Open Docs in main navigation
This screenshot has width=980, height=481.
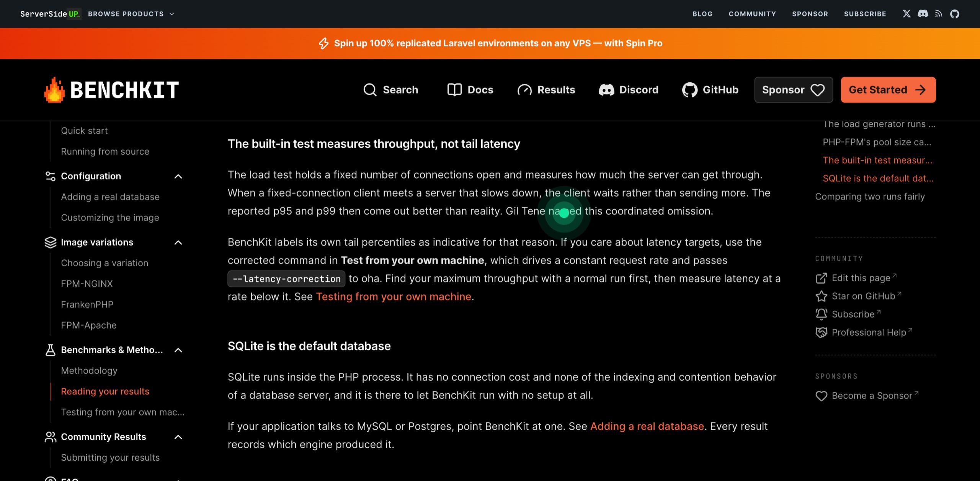[470, 90]
